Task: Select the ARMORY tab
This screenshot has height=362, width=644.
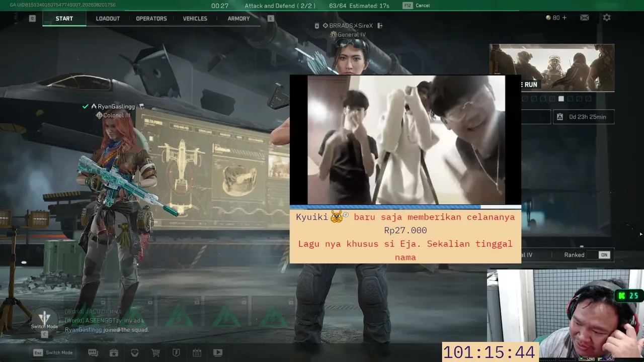Action: click(238, 19)
